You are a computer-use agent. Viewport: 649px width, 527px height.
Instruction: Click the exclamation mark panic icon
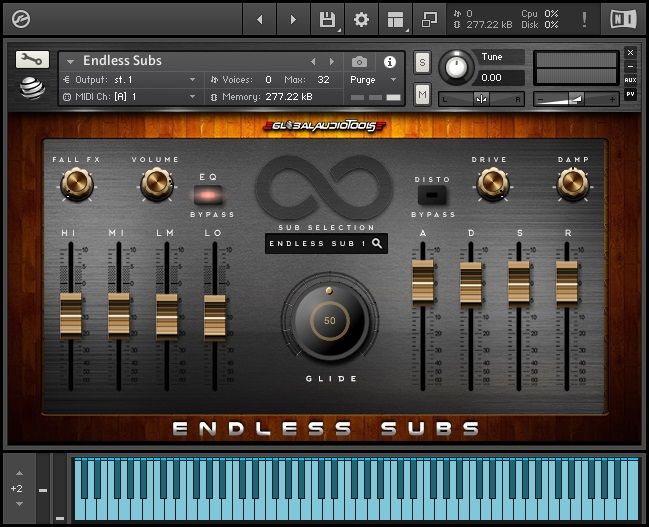584,19
